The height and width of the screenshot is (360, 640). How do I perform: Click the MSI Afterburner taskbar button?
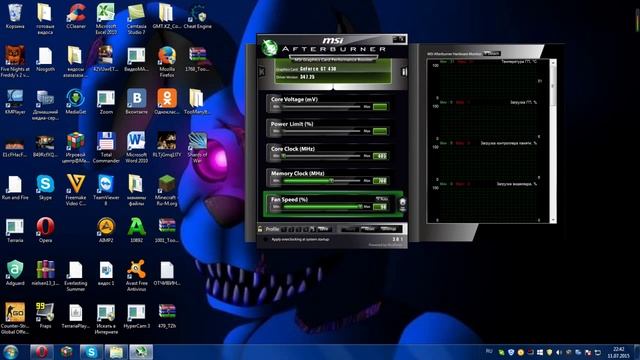(x=141, y=352)
